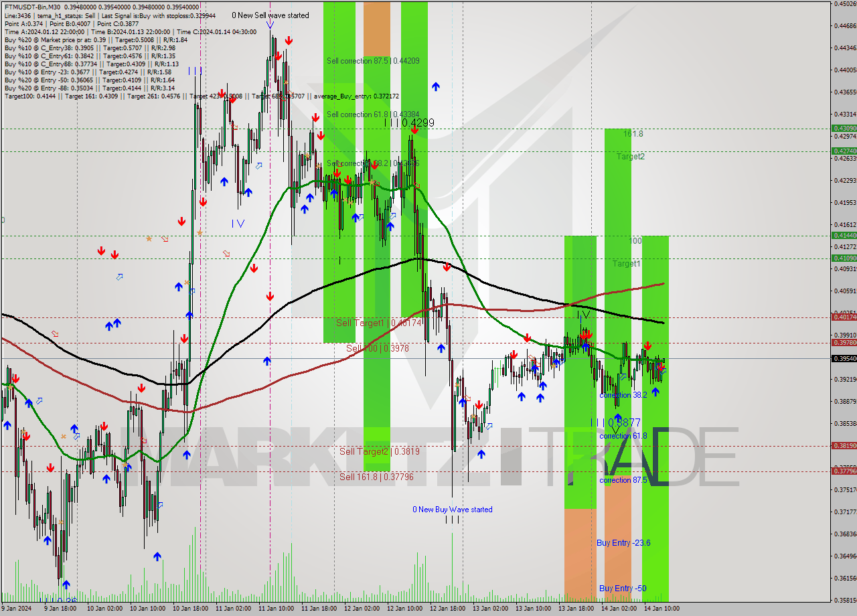Click the '12 Jan 02:00' time axis label
Viewport: 857px width, 616px height.
362,609
